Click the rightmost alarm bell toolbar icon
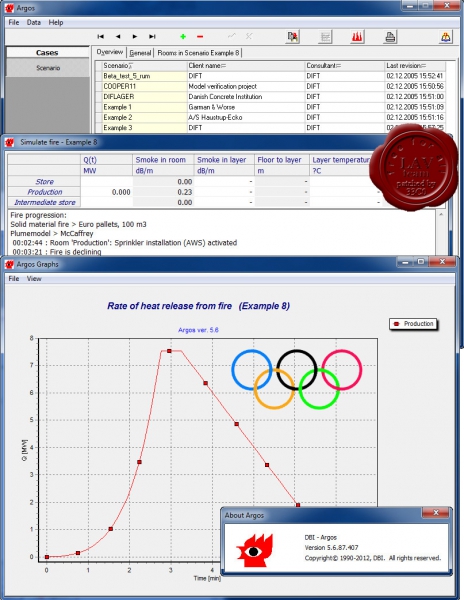This screenshot has width=464, height=600. click(446, 37)
